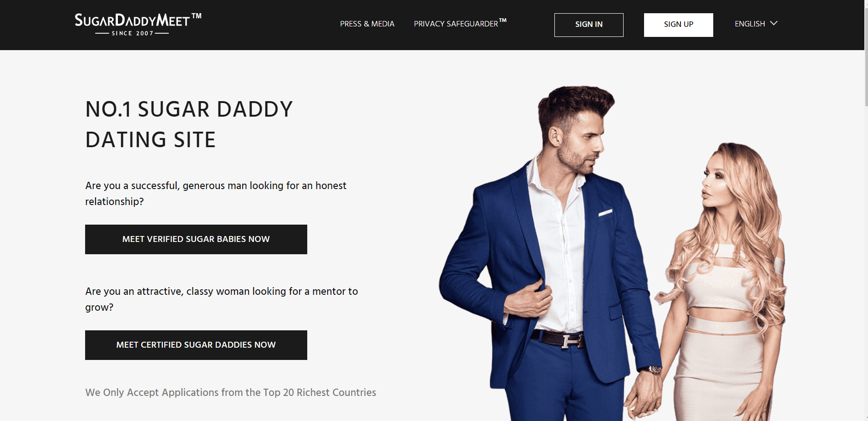Click the SugarDaddyMeet logo
Screen dimensions: 868x421
pyautogui.click(x=138, y=25)
